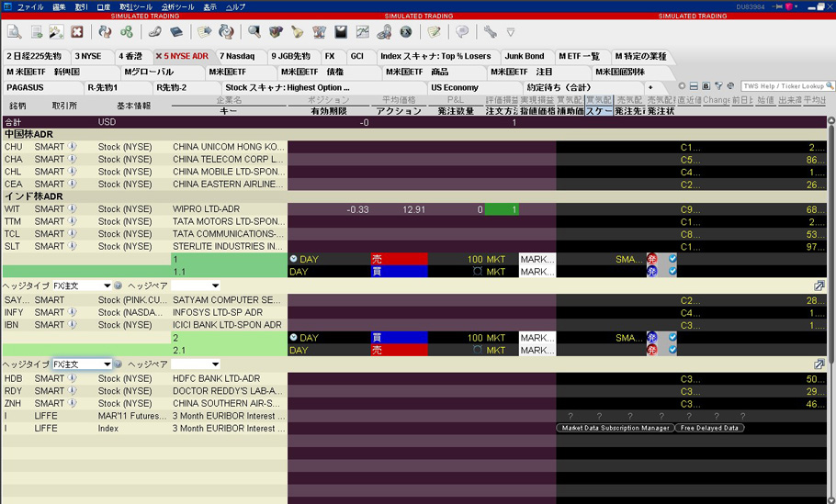This screenshot has height=504, width=836.
Task: Click the add new page toolbar icon
Action: point(36,32)
